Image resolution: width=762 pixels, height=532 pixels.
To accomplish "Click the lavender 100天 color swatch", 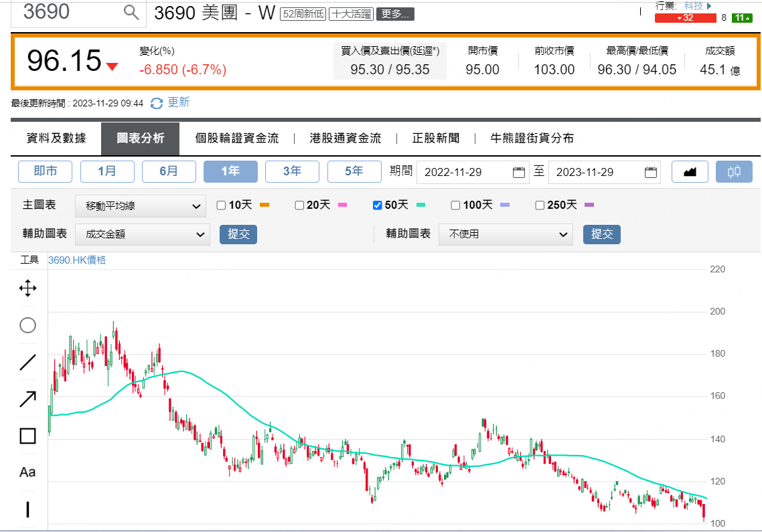I will (505, 205).
